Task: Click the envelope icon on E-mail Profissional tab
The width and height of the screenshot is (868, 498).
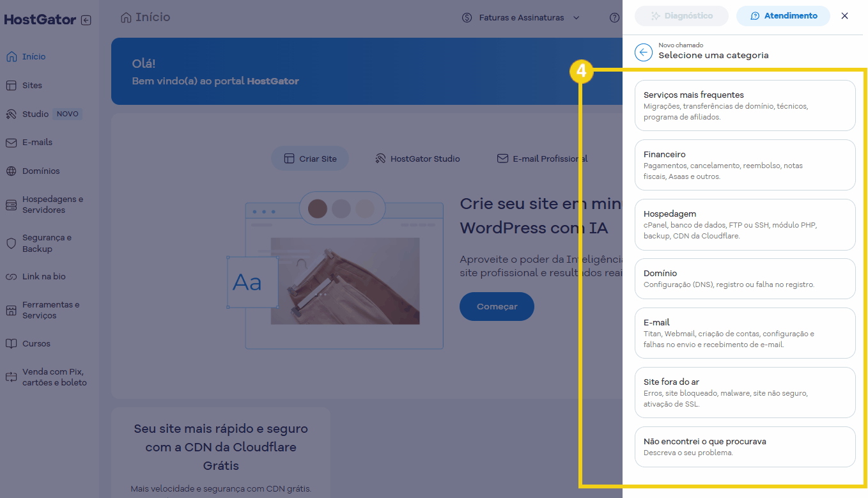Action: [x=502, y=159]
